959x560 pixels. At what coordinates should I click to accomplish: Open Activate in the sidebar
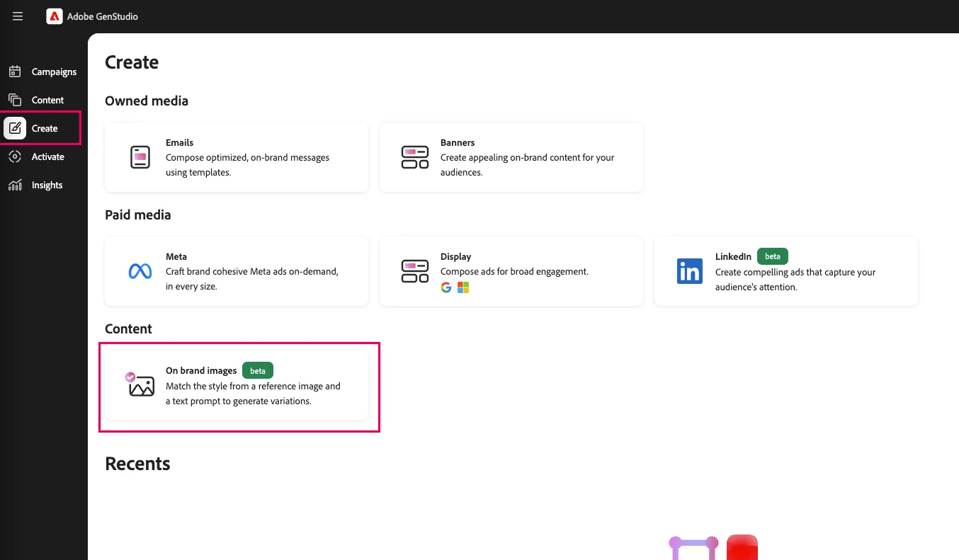(48, 156)
